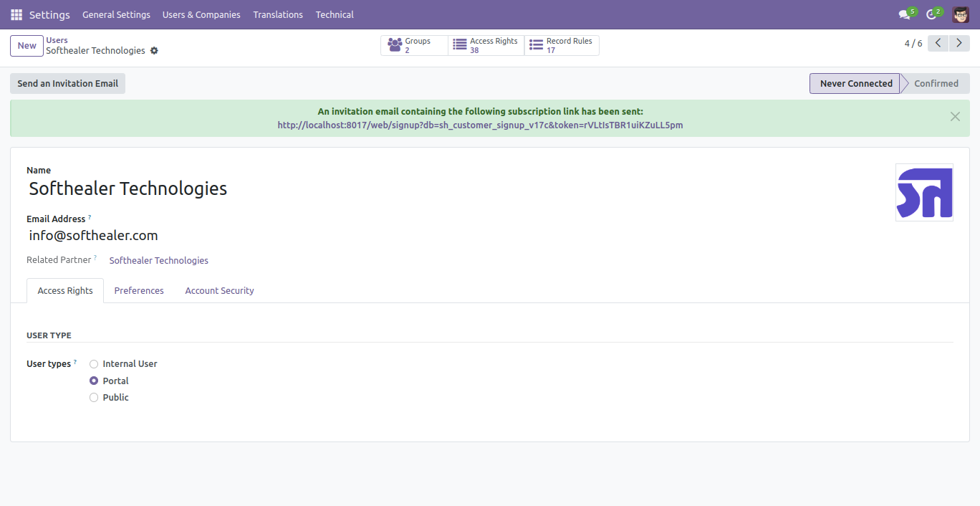Screen dimensions: 980x506
Task: Select the Public user type
Action: (94, 398)
